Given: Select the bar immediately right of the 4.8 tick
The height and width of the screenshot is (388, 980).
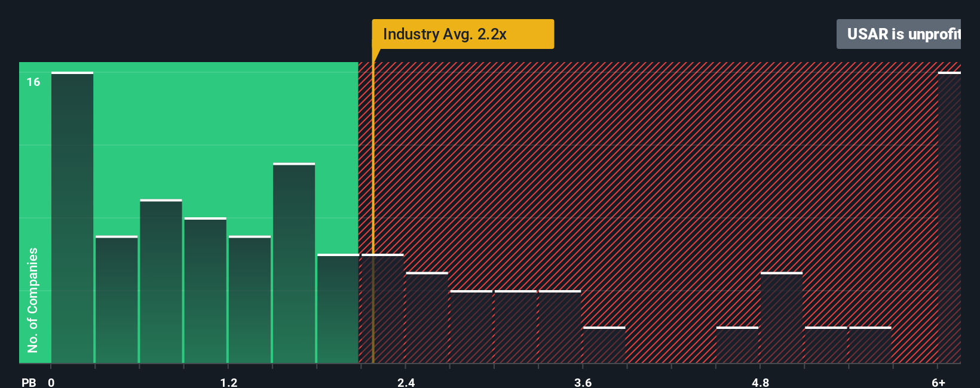Looking at the screenshot, I should [x=782, y=318].
